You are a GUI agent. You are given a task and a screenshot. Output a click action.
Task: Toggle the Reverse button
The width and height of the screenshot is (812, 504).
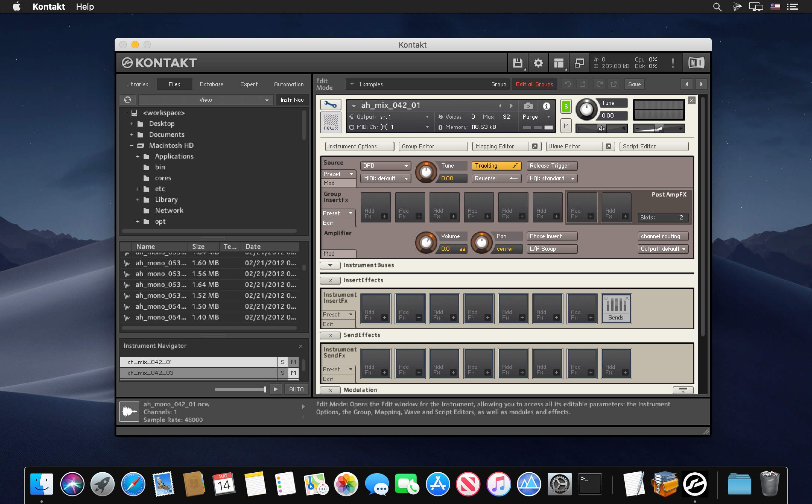[496, 178]
